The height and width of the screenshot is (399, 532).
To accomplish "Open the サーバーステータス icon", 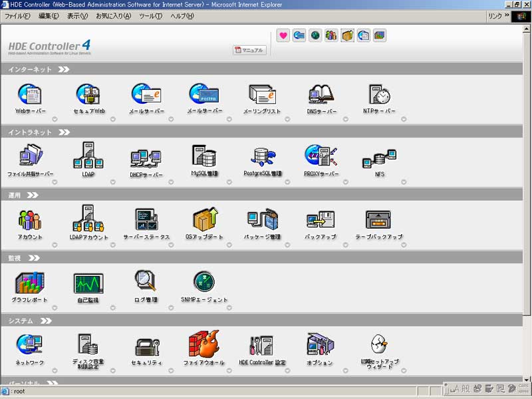I will tap(146, 219).
